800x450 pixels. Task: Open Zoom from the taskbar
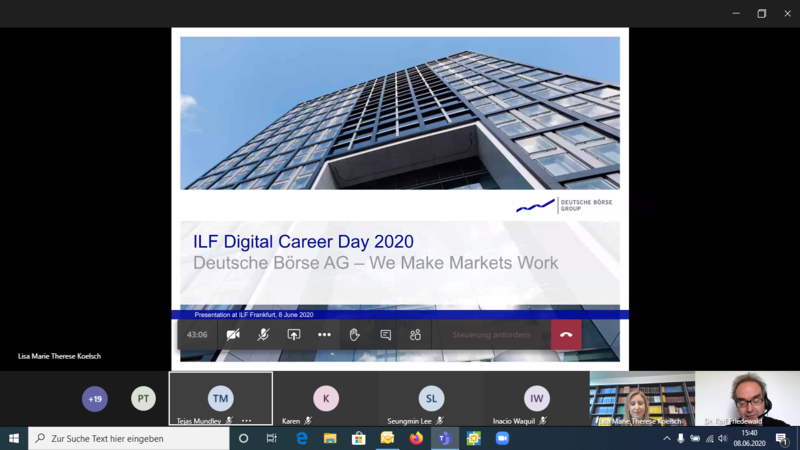(502, 438)
